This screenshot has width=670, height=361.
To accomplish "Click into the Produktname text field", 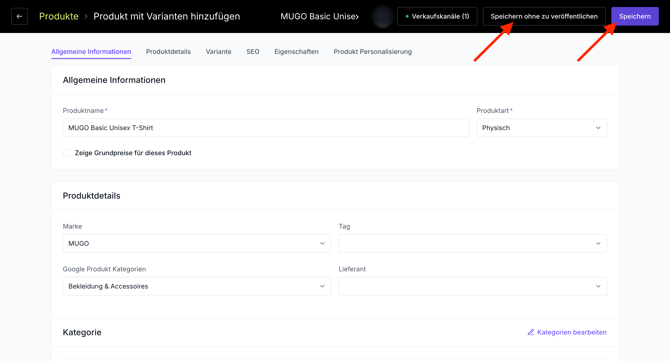I will (x=266, y=128).
